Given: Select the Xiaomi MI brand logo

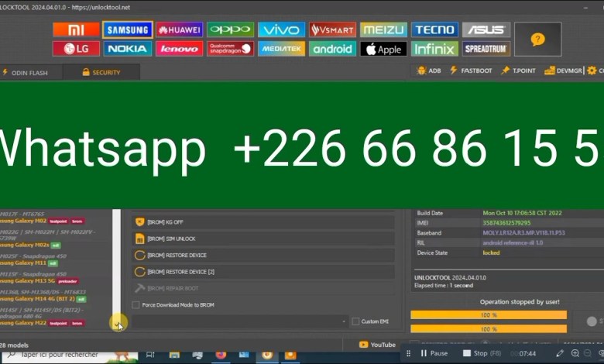Looking at the screenshot, I should (x=76, y=29).
